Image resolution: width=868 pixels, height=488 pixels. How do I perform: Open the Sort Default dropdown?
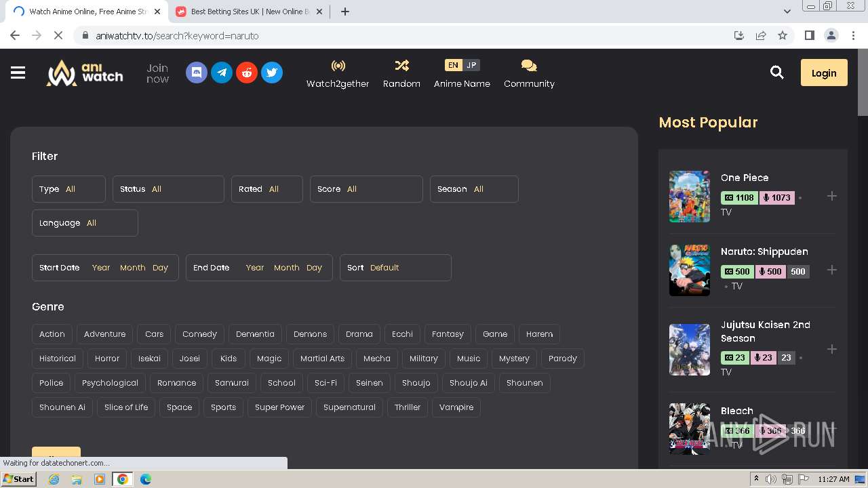[395, 268]
